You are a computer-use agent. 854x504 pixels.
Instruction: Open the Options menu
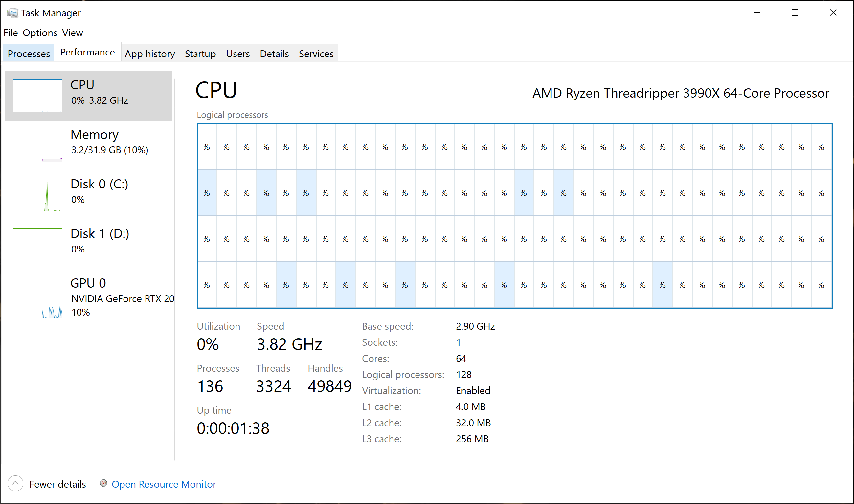click(x=40, y=33)
